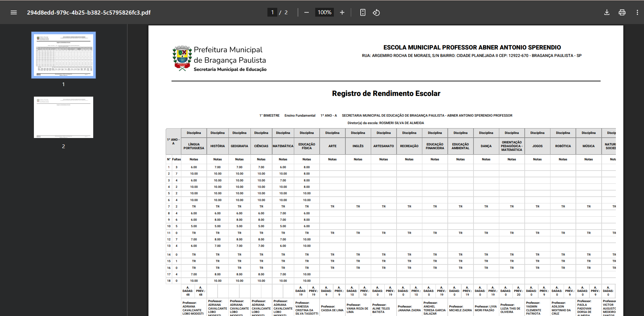Select the school name heading text
644x316 pixels.
point(472,47)
